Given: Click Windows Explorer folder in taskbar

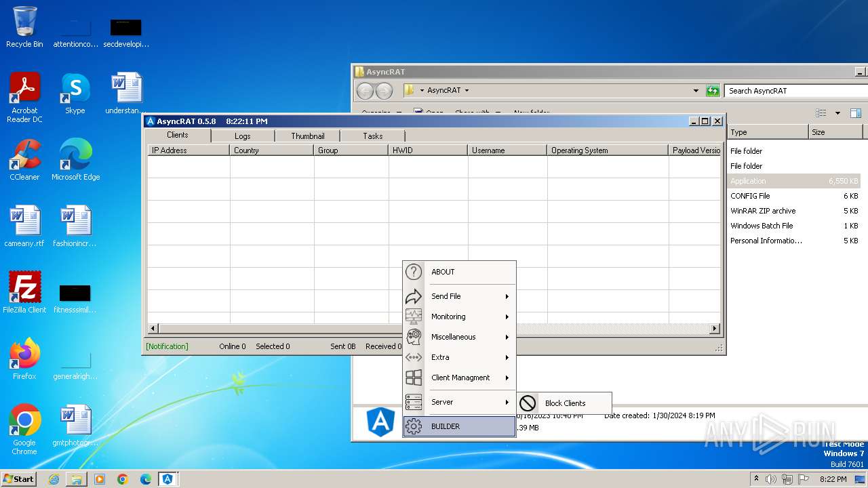Looking at the screenshot, I should click(x=77, y=479).
